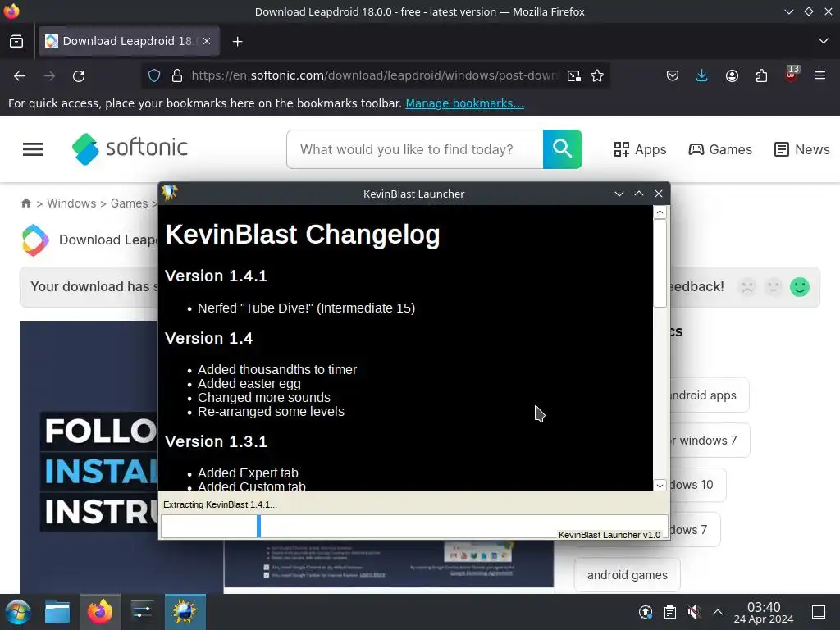Click scroll up arrow in changelog
The image size is (840, 630).
tap(660, 212)
